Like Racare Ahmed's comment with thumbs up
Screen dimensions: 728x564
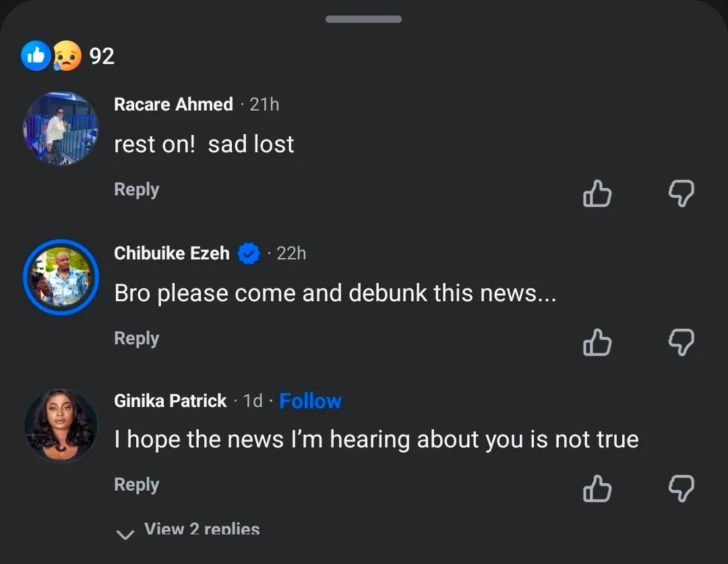pos(597,194)
